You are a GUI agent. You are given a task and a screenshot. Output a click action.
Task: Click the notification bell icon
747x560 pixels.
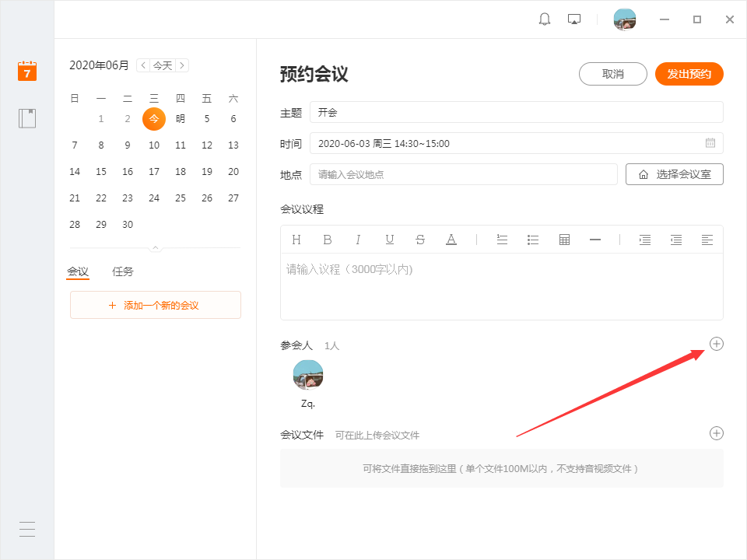[545, 19]
